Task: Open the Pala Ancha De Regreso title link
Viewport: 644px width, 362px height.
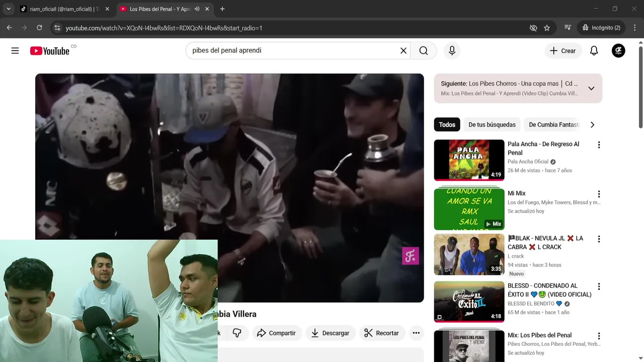Action: (x=543, y=148)
